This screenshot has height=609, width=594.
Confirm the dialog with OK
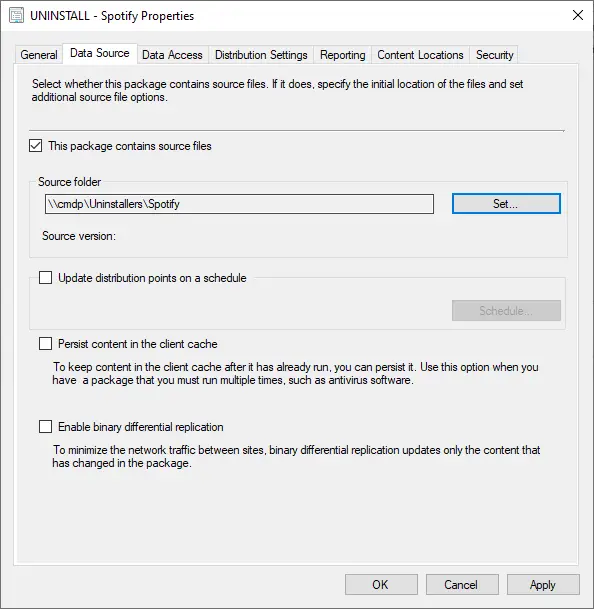pos(381,585)
